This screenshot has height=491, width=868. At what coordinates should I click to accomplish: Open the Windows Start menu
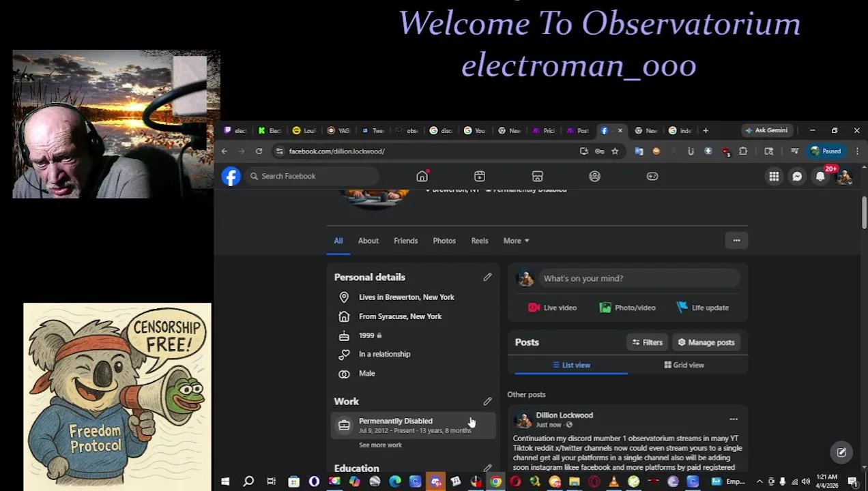click(225, 481)
